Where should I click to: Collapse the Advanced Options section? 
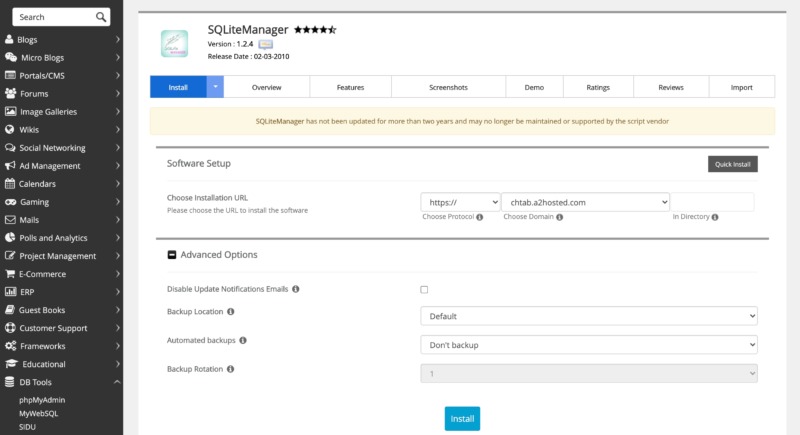[172, 255]
